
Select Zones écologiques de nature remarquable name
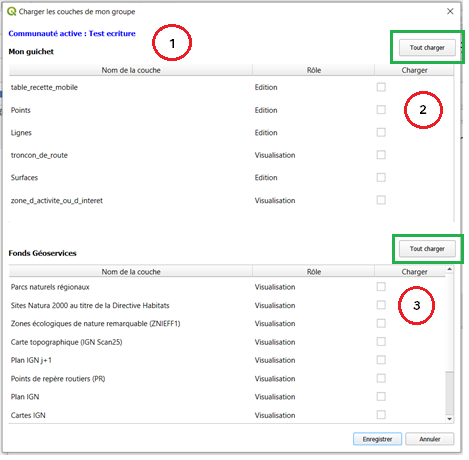[x=95, y=324]
